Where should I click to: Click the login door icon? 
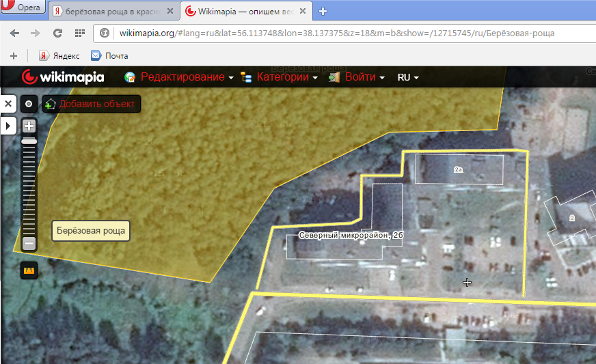(334, 77)
